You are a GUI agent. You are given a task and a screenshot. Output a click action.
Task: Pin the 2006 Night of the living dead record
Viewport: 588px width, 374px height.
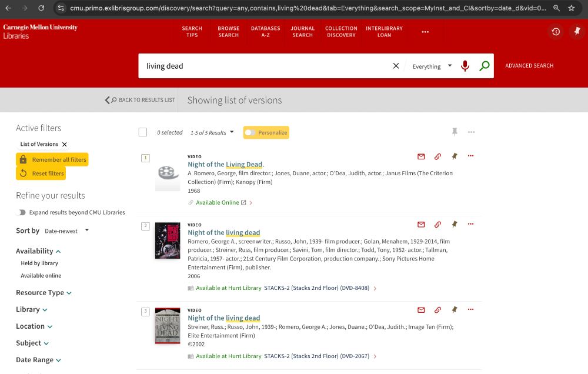[x=454, y=224]
